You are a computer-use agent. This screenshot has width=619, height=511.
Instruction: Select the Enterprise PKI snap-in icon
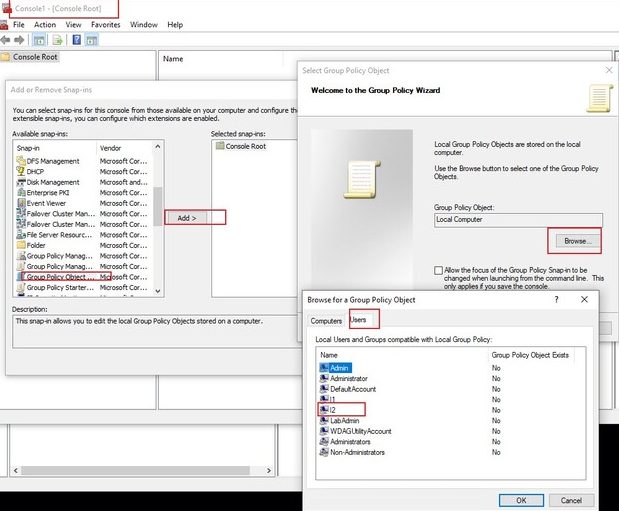pyautogui.click(x=20, y=192)
